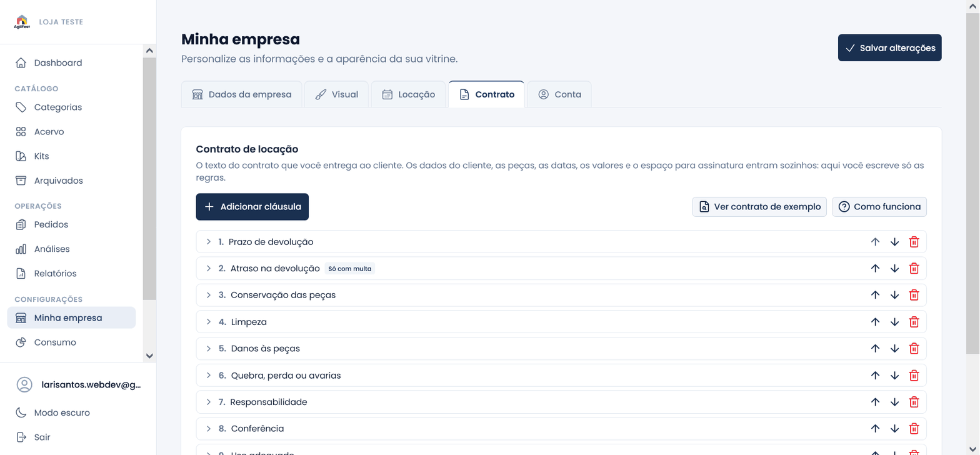Screen dimensions: 980x455
Task: Add a new clause with Adicionar cláusula
Action: (252, 207)
